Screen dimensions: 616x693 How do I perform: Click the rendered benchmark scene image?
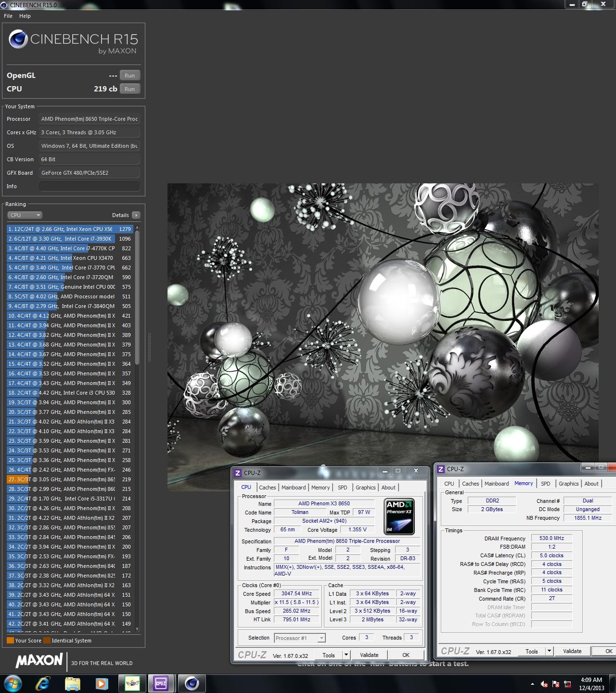click(x=383, y=337)
